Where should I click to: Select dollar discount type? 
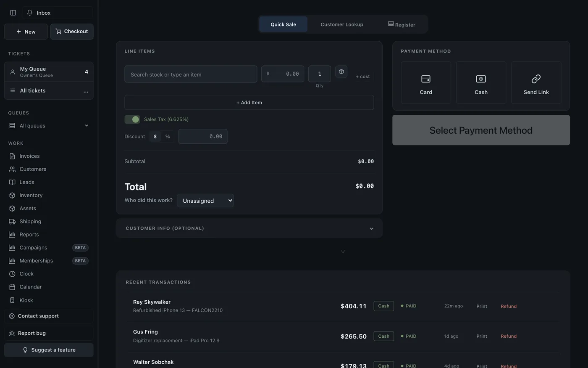tap(155, 136)
